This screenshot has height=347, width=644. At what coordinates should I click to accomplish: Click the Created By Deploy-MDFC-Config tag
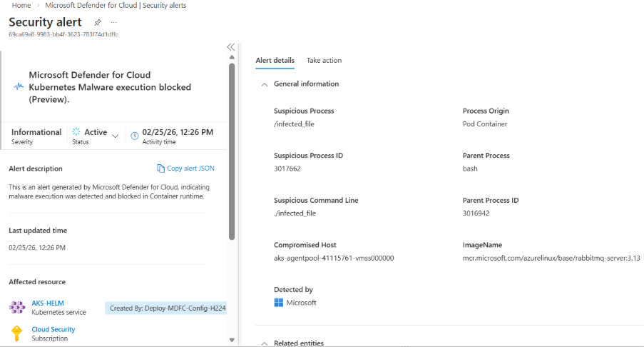(166, 308)
